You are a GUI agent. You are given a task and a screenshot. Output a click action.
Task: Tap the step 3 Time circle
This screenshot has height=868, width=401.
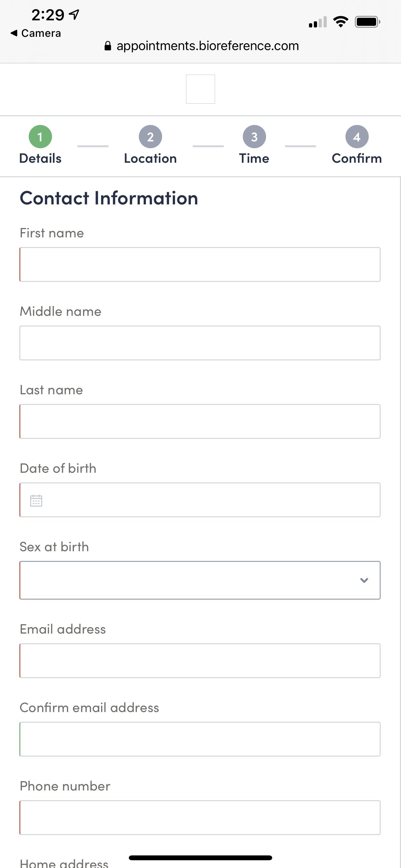[254, 137]
